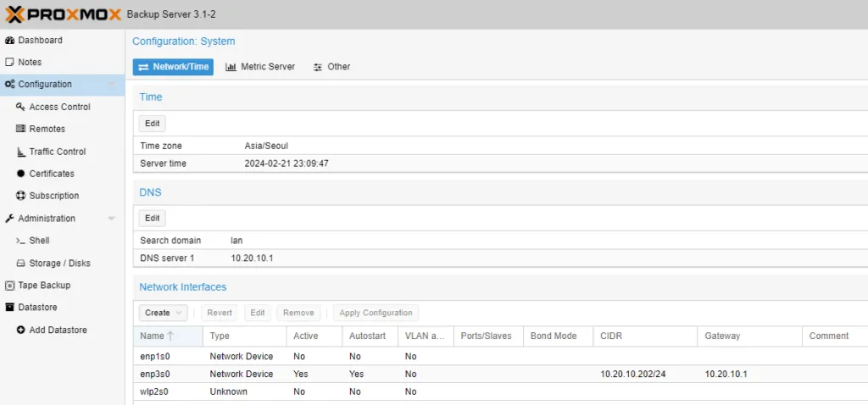Click Edit in Network Interfaces toolbar

pos(258,313)
